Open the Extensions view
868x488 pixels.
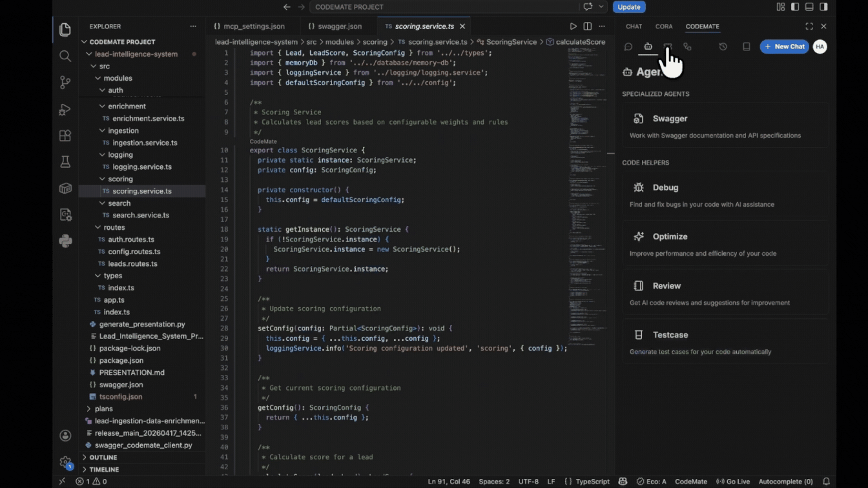[x=65, y=136]
